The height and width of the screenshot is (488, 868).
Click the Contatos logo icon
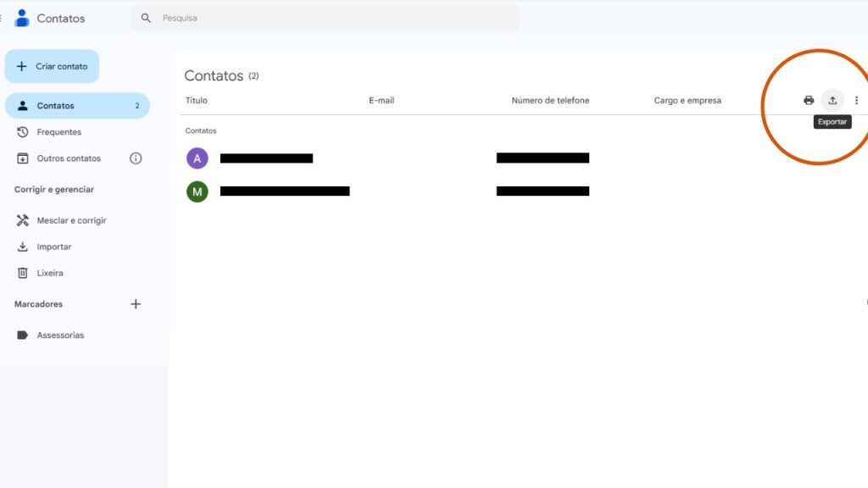(x=21, y=17)
